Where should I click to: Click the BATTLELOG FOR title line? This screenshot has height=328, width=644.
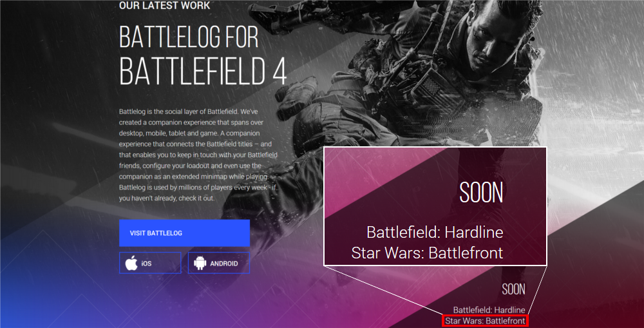[189, 37]
